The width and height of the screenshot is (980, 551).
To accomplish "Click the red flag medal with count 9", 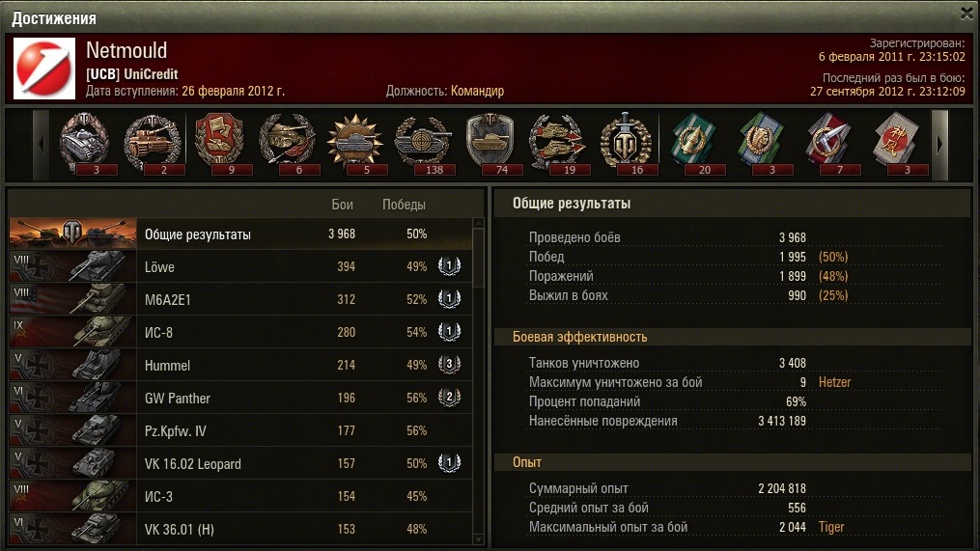I will 219,143.
